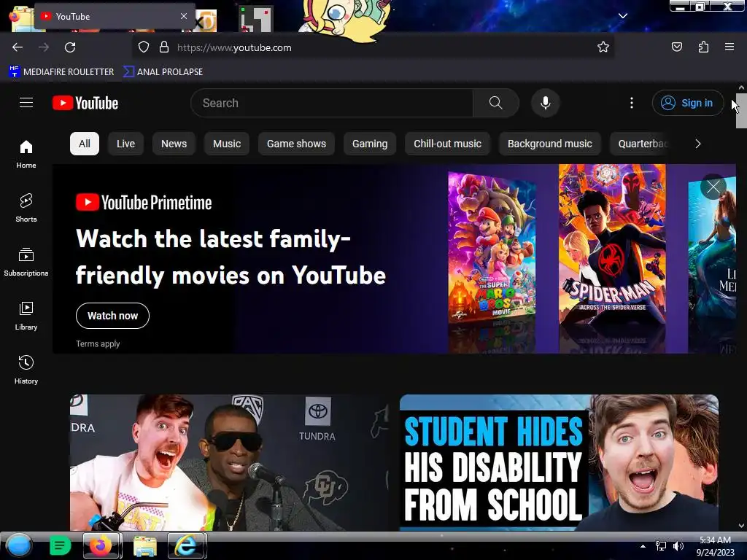Open tracking protection shield icon
747x560 pixels.
pos(144,47)
